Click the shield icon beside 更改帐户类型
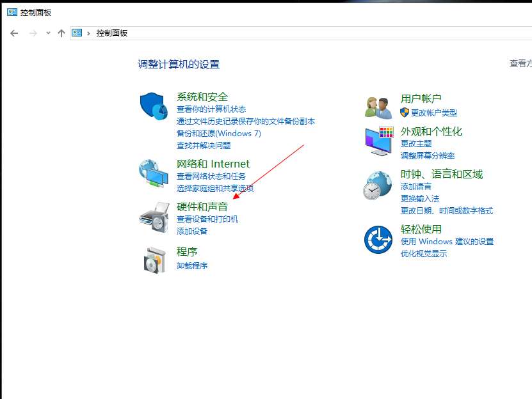Viewport: 532px width, 399px height. click(405, 113)
